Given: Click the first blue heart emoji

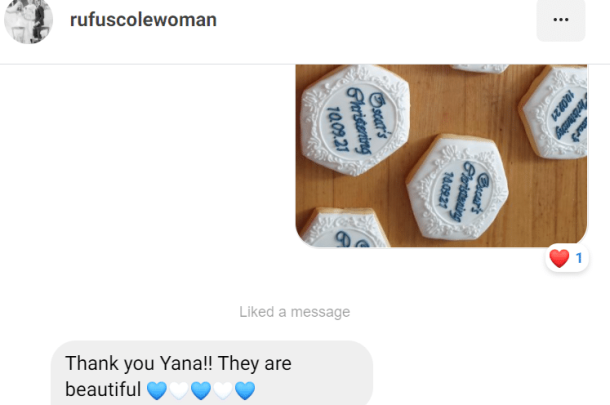Looking at the screenshot, I should 157,390.
